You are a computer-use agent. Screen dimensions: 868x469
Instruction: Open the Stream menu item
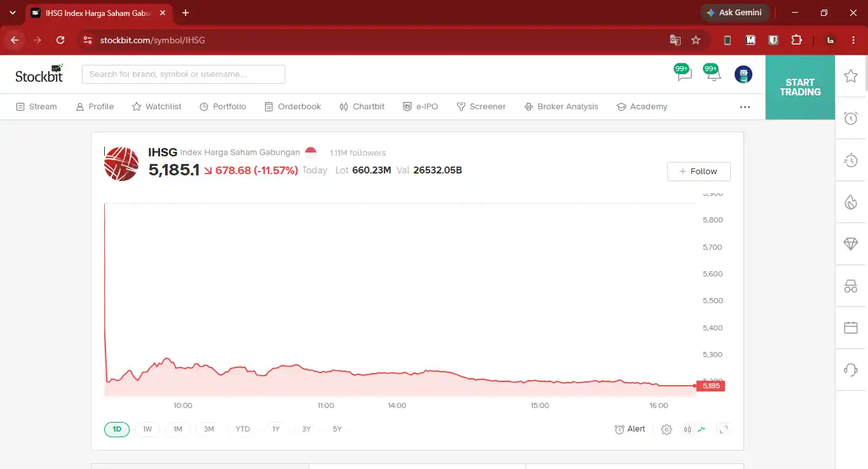37,107
